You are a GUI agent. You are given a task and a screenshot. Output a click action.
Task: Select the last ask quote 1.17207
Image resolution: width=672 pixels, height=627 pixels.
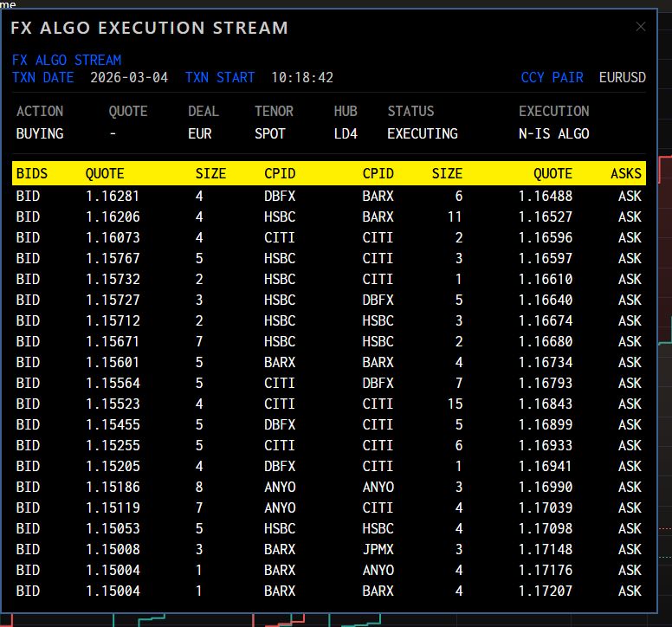click(x=545, y=591)
